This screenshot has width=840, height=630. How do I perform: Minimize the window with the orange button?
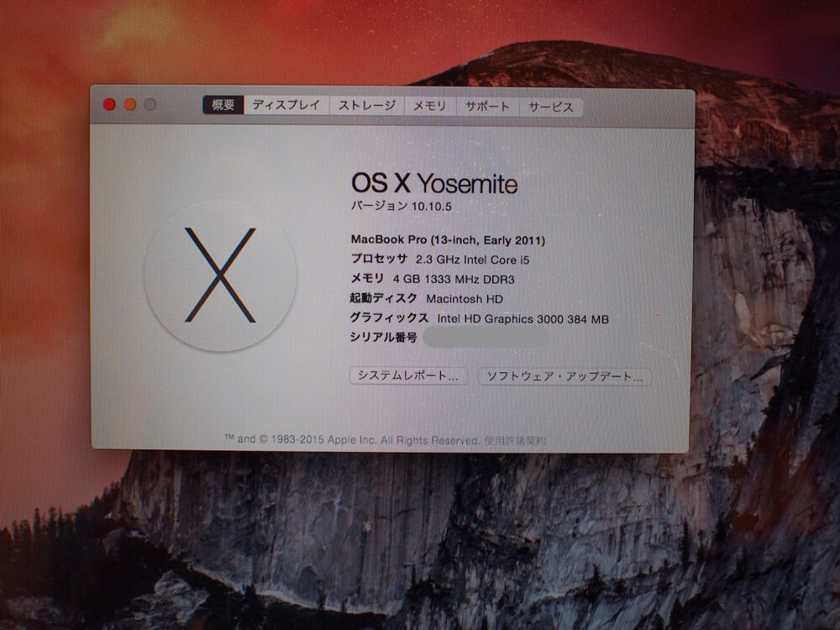click(129, 104)
